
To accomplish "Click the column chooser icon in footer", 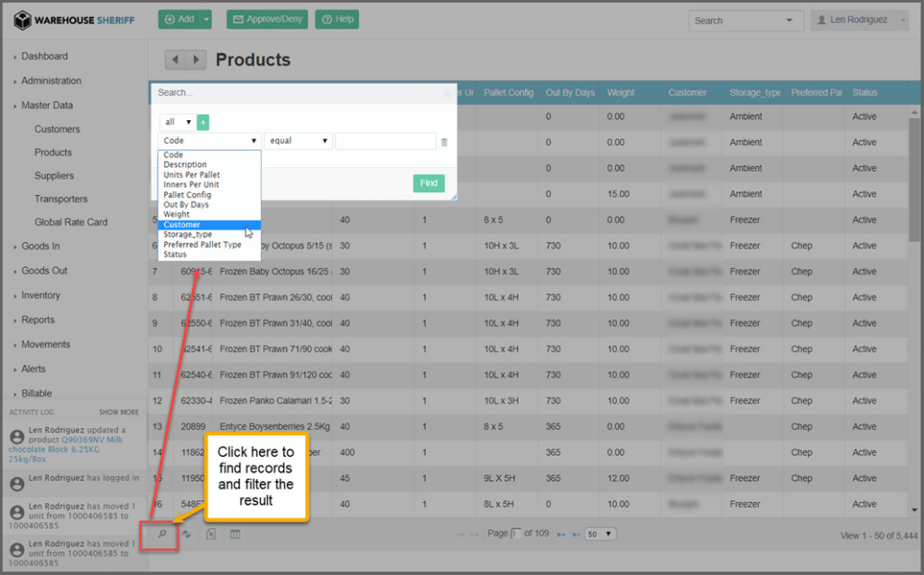I will (x=236, y=534).
